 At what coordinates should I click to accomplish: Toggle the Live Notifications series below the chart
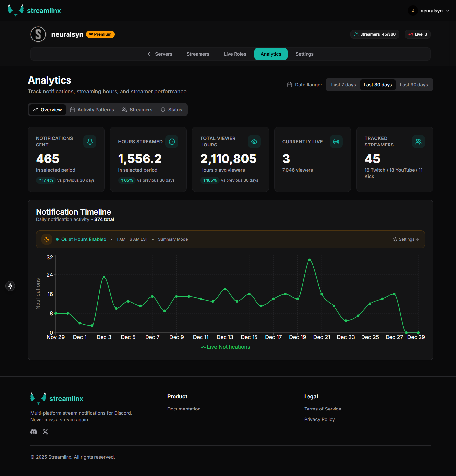[225, 347]
